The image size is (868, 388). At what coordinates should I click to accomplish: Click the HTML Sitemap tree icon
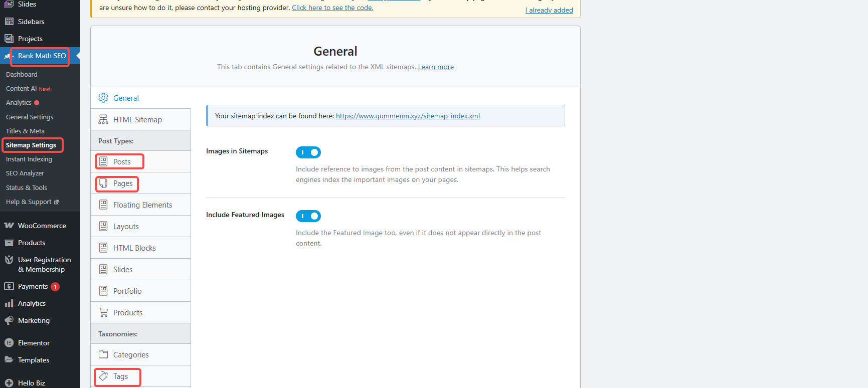[x=103, y=119]
